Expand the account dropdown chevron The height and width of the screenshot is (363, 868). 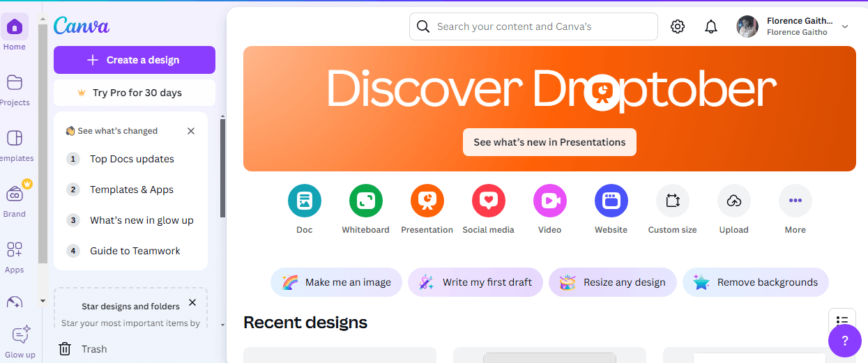(845, 26)
